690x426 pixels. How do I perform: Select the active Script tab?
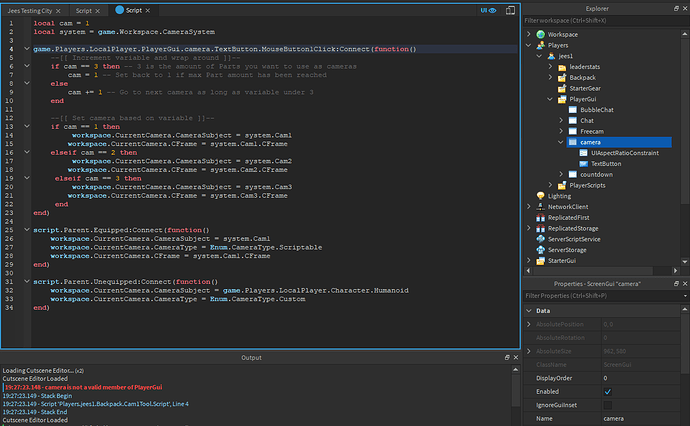coord(133,10)
